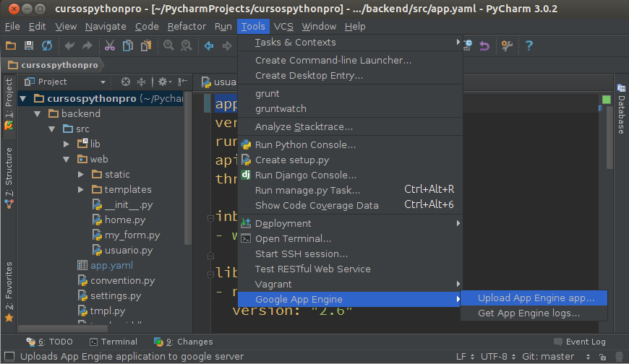629x364 pixels.
Task: Choose Create Command-line Launcher entry
Action: pos(350,60)
